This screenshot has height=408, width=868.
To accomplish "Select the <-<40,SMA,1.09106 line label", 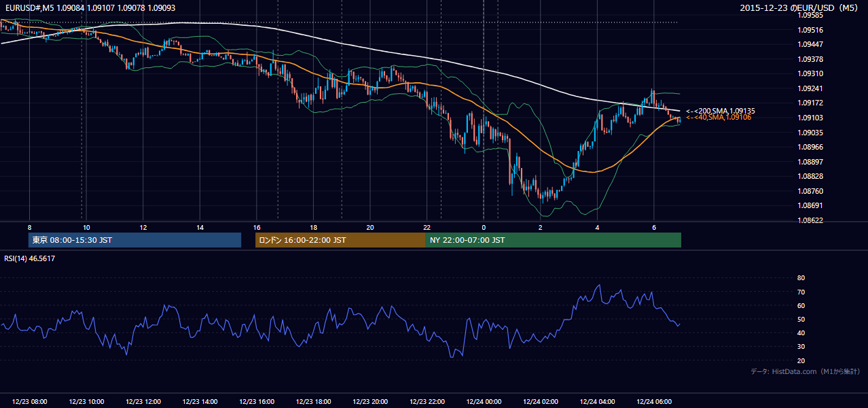I will [x=718, y=118].
